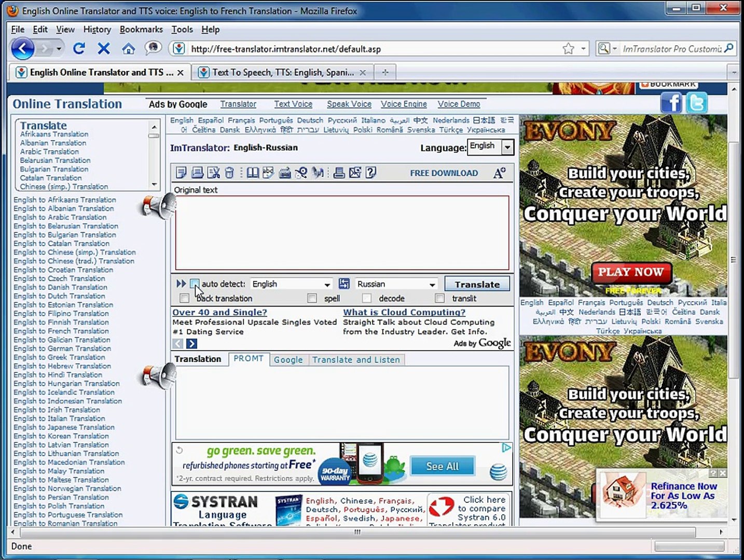Enable the spell checkbox
The image size is (744, 560).
(x=312, y=298)
